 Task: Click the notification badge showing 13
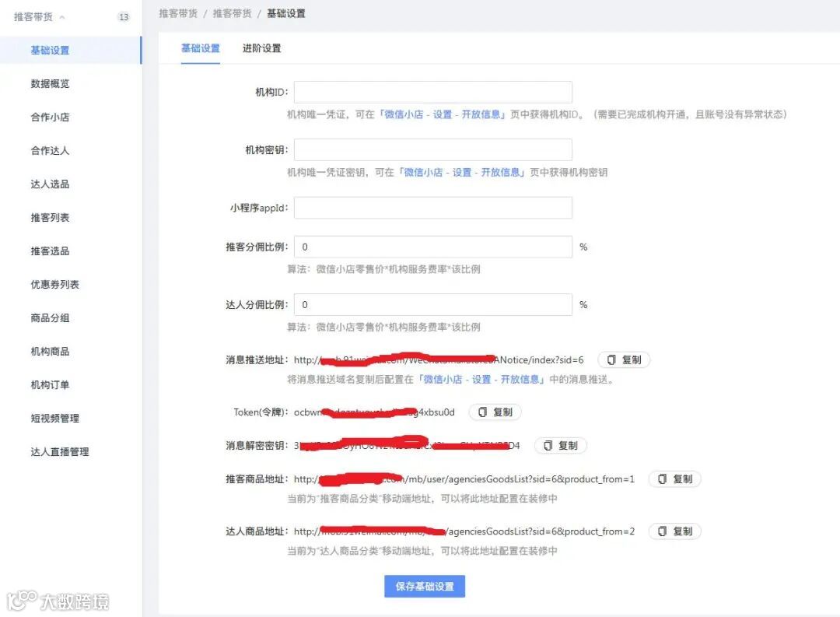point(124,16)
